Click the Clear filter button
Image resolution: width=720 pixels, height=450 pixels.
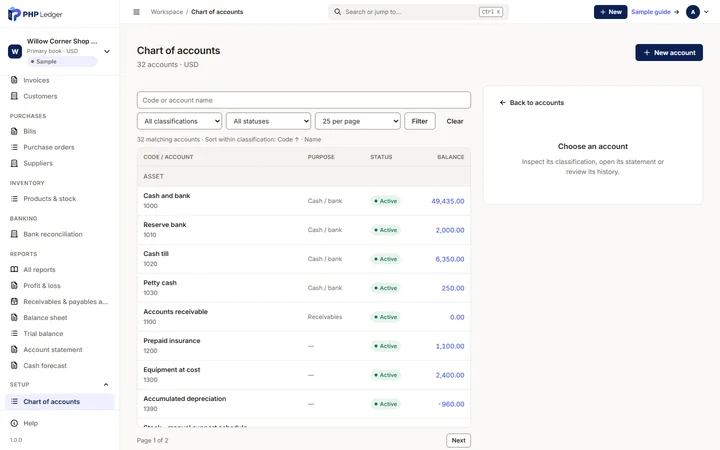tap(455, 121)
